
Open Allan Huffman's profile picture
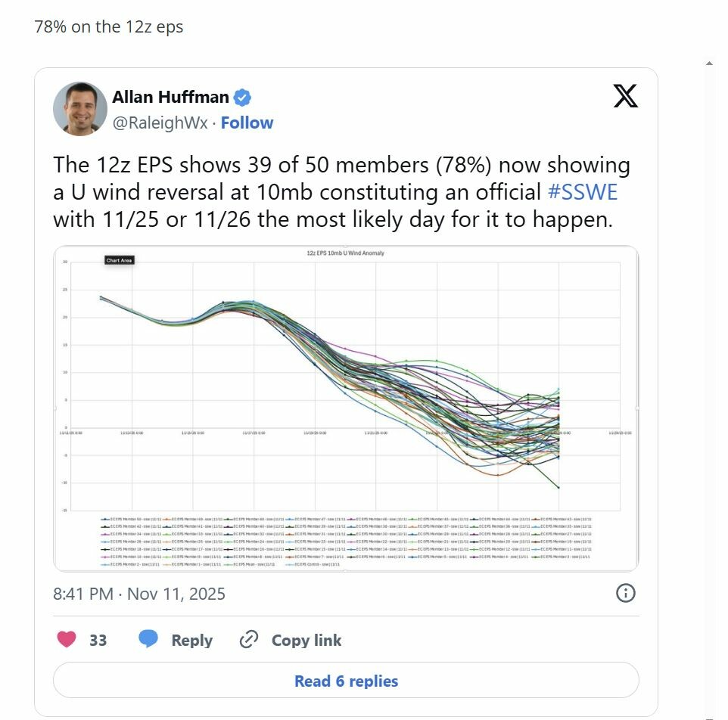pyautogui.click(x=80, y=109)
